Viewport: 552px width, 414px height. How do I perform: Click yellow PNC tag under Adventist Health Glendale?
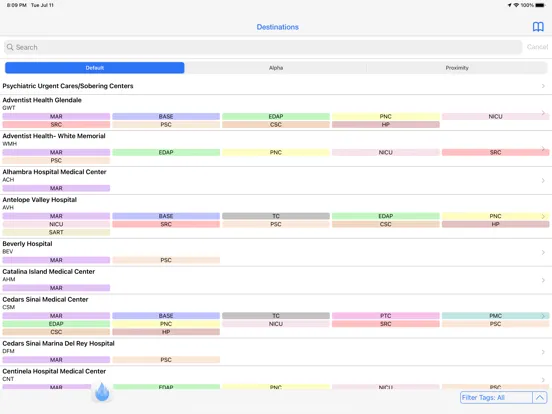point(385,117)
